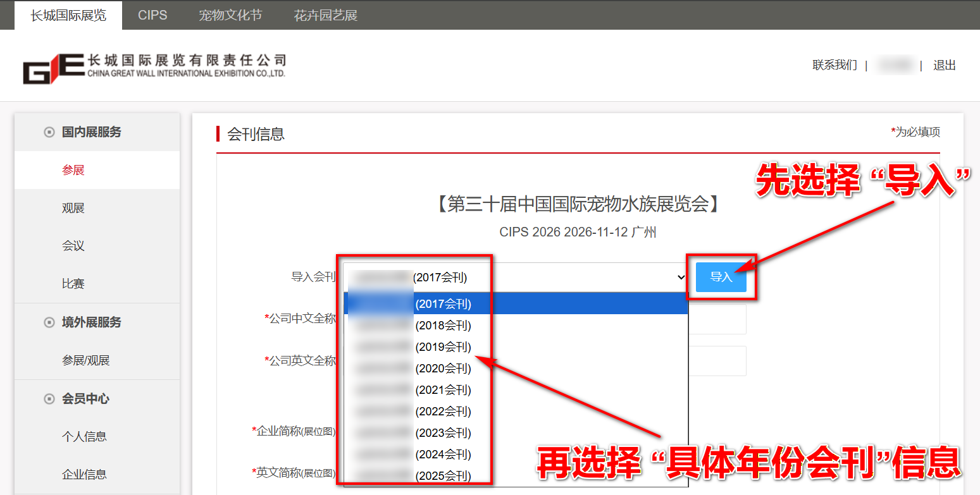Click the *企业简称(展位图) label
The height and width of the screenshot is (495, 980).
click(x=294, y=431)
